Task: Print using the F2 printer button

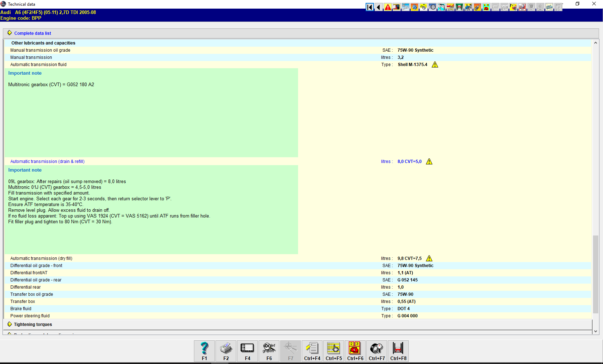Action: (226, 351)
